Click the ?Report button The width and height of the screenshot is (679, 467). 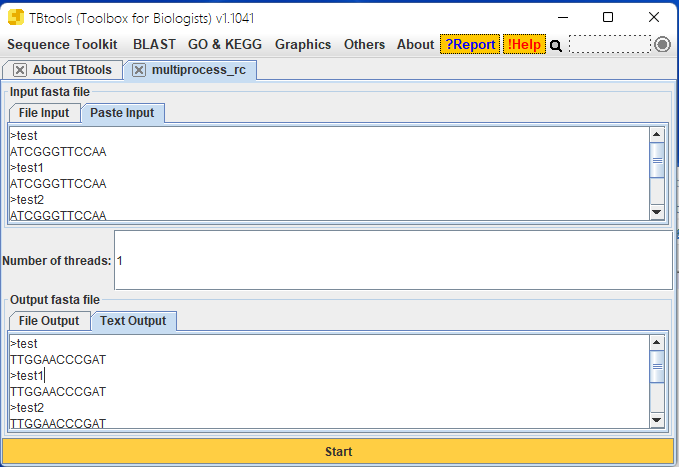(x=470, y=44)
